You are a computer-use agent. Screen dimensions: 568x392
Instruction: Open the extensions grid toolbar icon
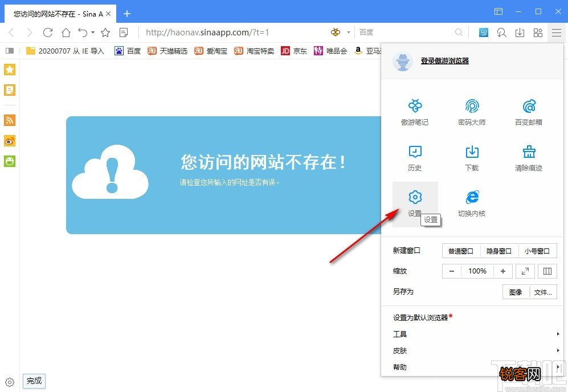click(x=538, y=32)
